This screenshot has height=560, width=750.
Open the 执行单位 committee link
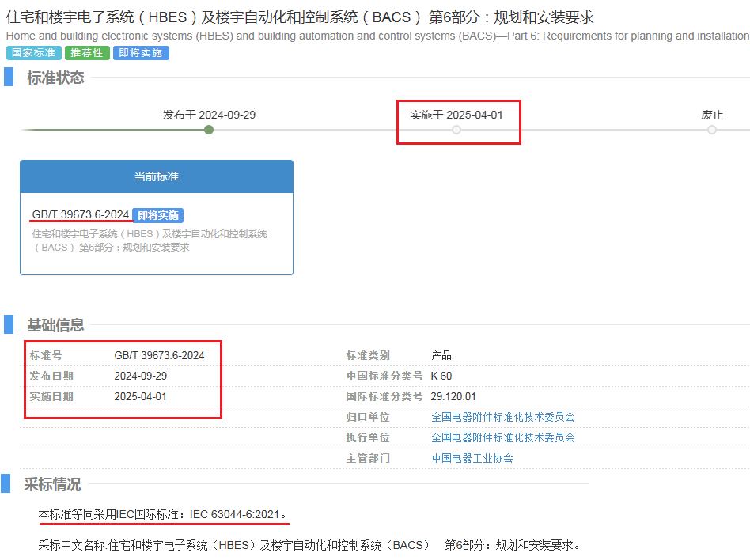tap(502, 437)
